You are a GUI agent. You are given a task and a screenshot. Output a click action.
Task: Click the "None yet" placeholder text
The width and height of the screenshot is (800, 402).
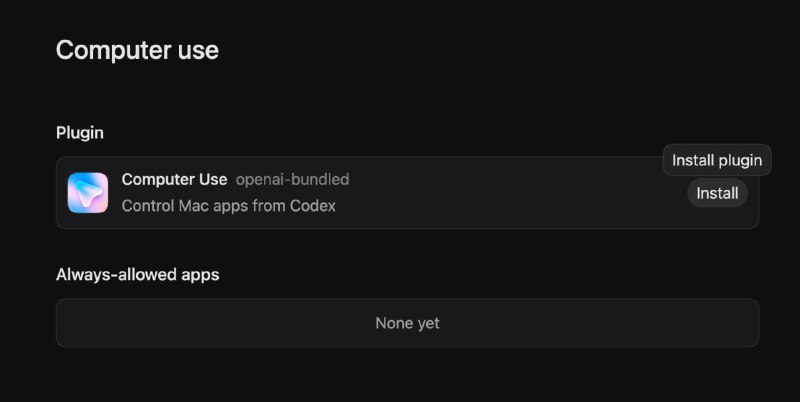pyautogui.click(x=407, y=323)
